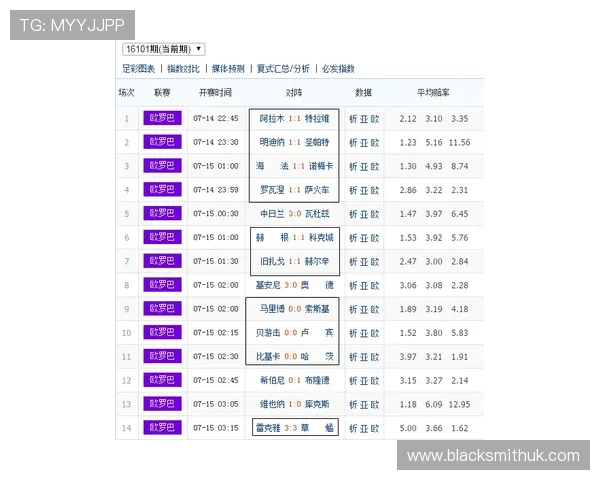This screenshot has height=480, width=600.
Task: Click the 平均赔率 column header
Action: [433, 92]
